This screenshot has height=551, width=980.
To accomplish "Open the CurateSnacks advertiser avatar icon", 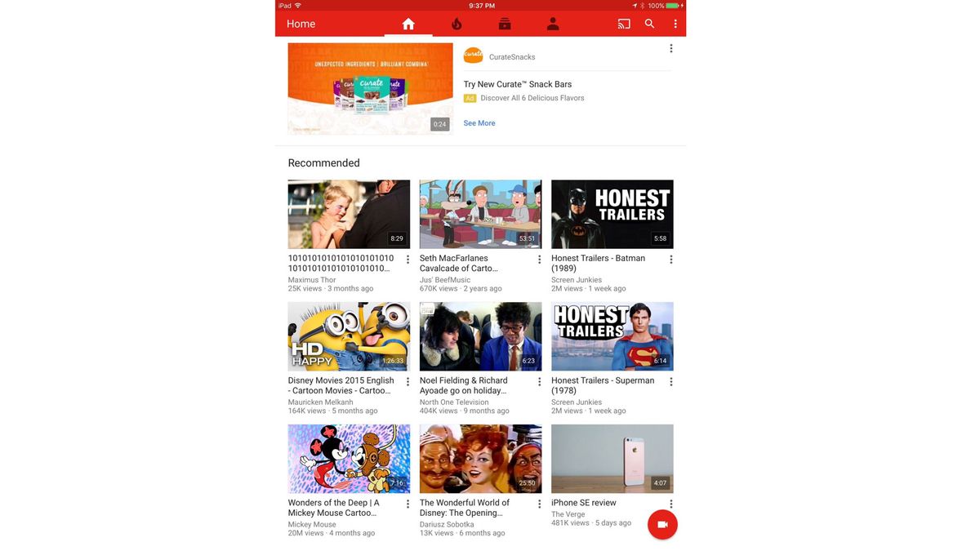I will 472,55.
